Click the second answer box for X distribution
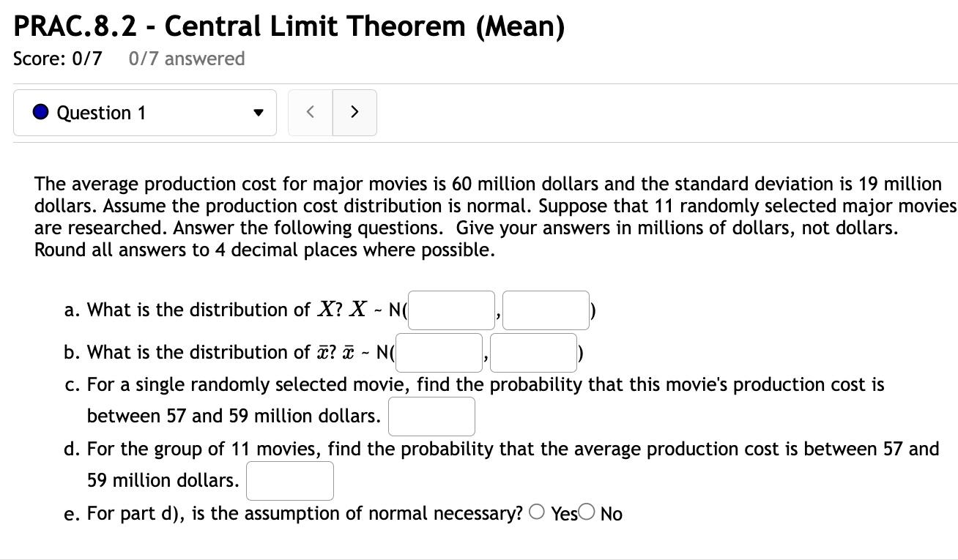Viewport: 958px width, 560px height. click(546, 310)
